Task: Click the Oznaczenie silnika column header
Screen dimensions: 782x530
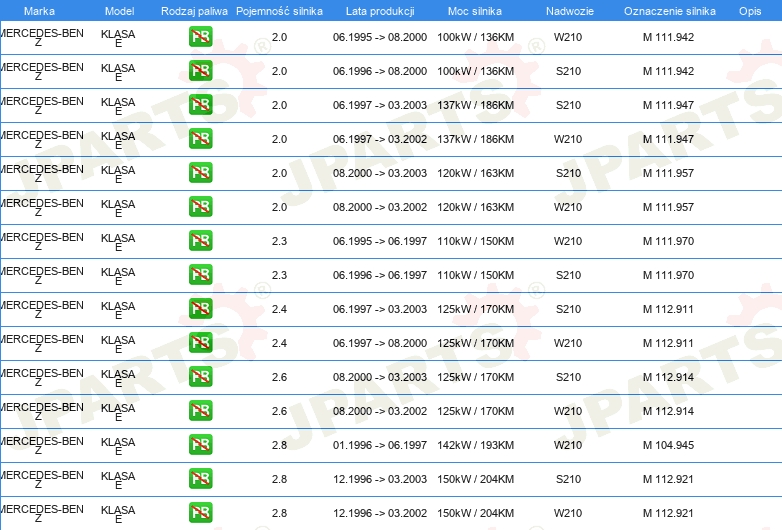Action: [670, 11]
